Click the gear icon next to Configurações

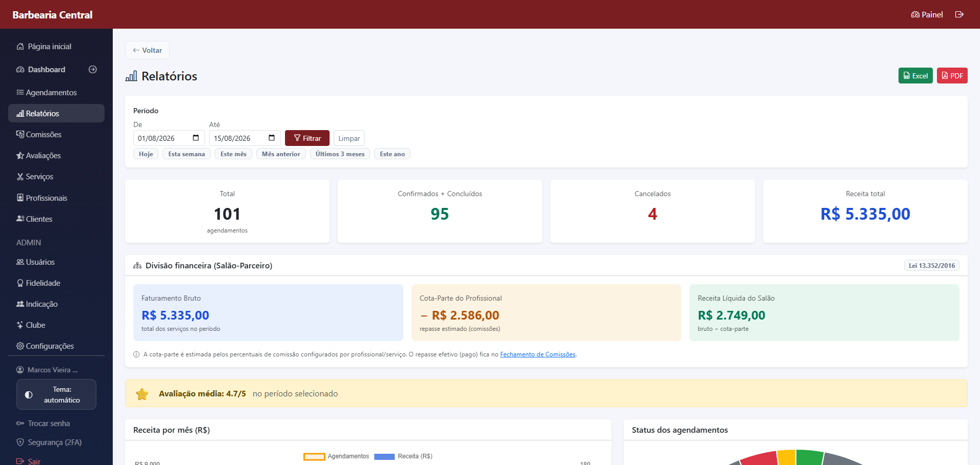[x=21, y=346]
